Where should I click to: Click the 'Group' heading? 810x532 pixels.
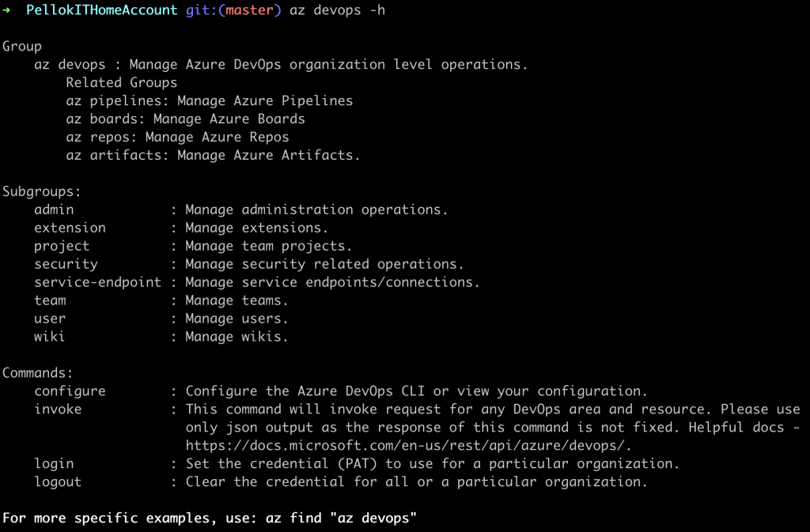pos(22,47)
